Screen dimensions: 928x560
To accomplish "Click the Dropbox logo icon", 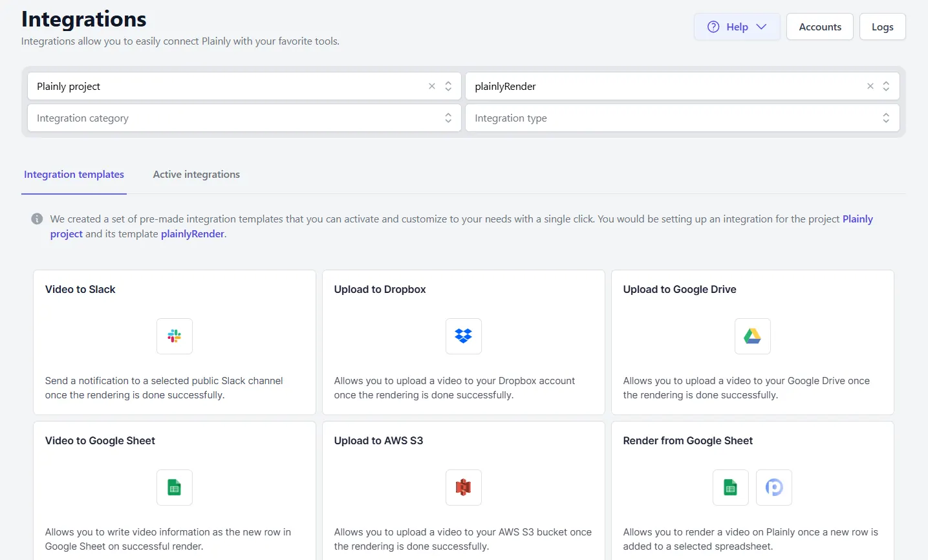I will pos(464,336).
